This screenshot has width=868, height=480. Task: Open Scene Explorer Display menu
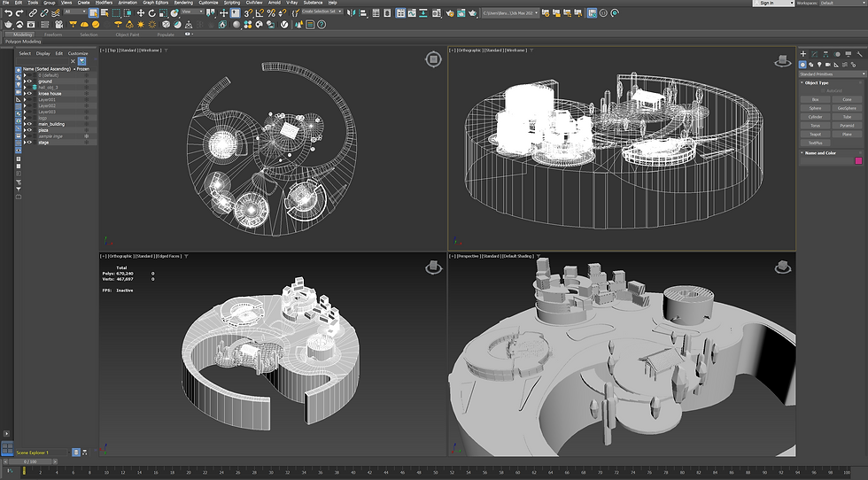point(43,54)
